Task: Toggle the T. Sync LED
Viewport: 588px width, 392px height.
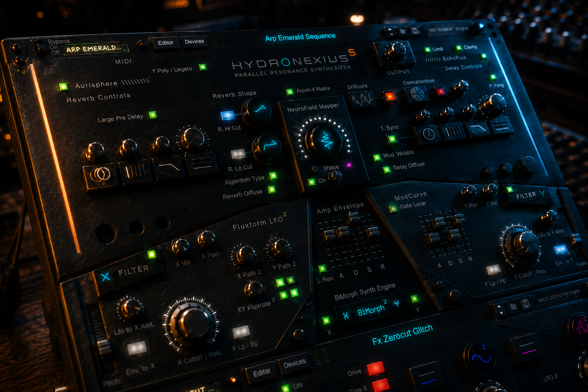Action: (x=392, y=139)
